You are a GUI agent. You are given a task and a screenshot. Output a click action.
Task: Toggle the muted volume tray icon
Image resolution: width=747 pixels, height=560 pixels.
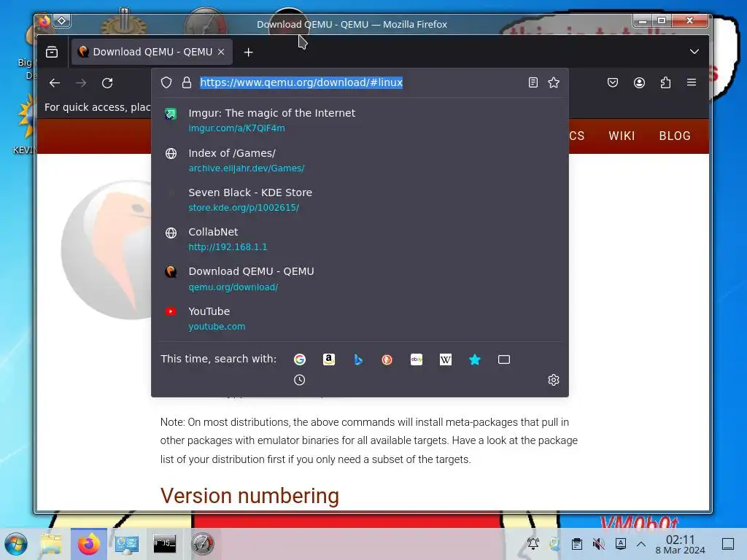pyautogui.click(x=598, y=544)
